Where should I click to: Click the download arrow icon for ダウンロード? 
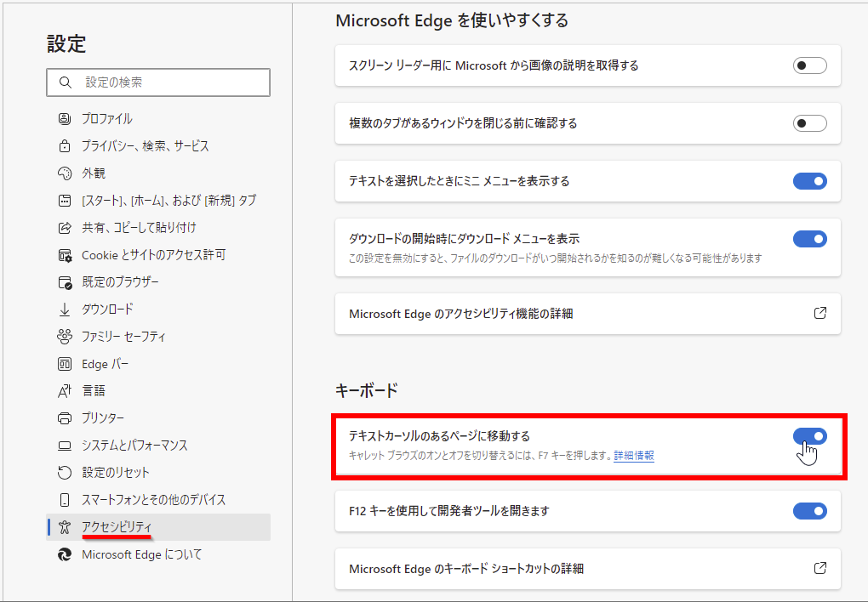[x=65, y=310]
